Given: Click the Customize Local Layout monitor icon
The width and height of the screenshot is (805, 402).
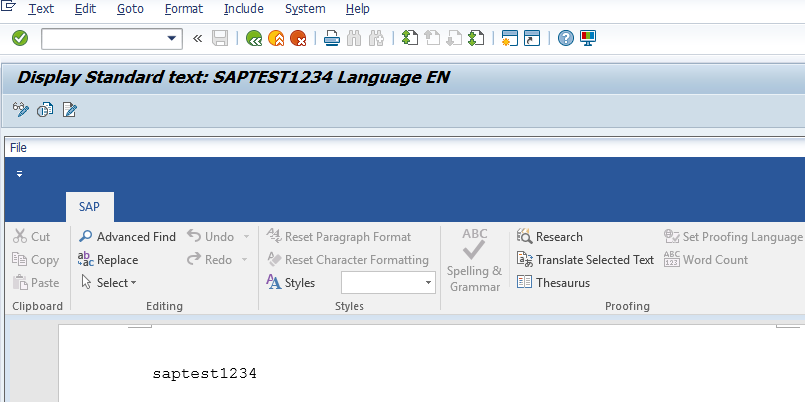Looking at the screenshot, I should [588, 39].
